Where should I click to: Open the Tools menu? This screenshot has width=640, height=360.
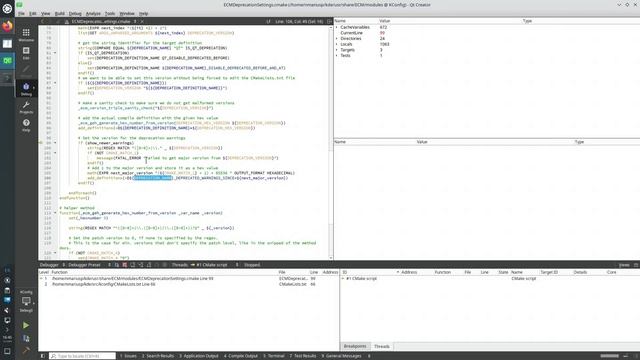point(110,13)
